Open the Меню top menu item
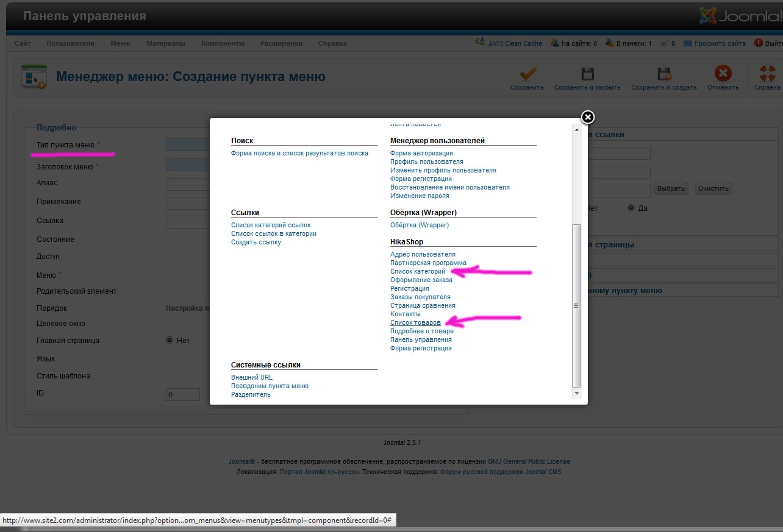This screenshot has width=783, height=532. coord(120,43)
